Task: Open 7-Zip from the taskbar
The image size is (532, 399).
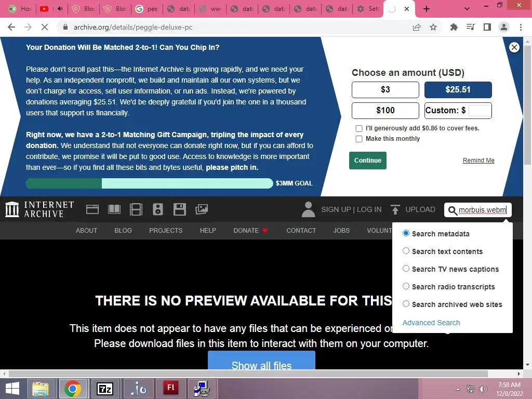Action: pyautogui.click(x=105, y=389)
